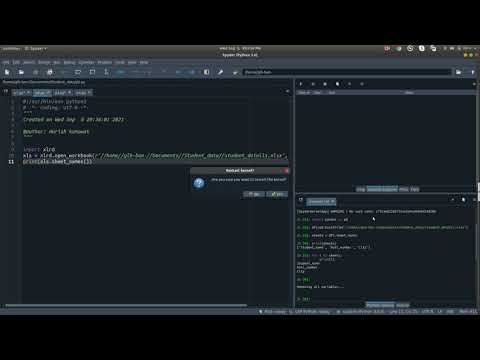Viewport: 480px width, 360px height.
Task: Click the LSP Python ready status entry
Action: point(309,312)
